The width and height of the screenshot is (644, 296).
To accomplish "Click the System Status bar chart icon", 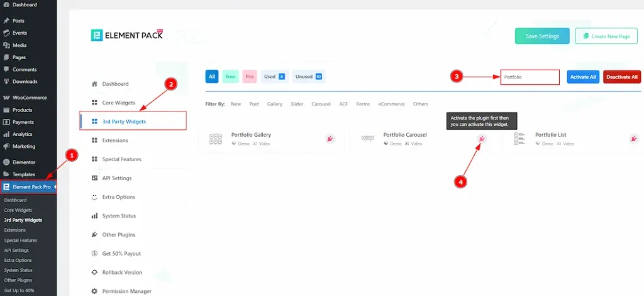I will pos(94,216).
